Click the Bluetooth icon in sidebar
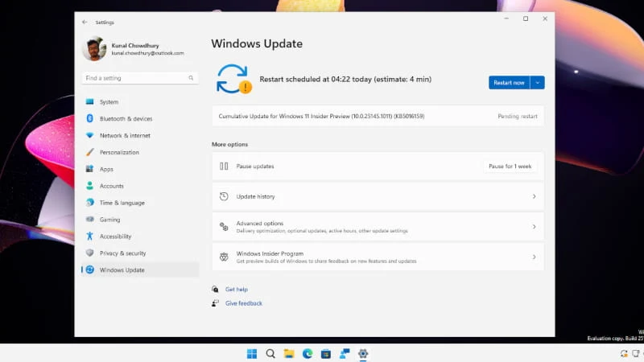The height and width of the screenshot is (362, 644). coord(89,118)
